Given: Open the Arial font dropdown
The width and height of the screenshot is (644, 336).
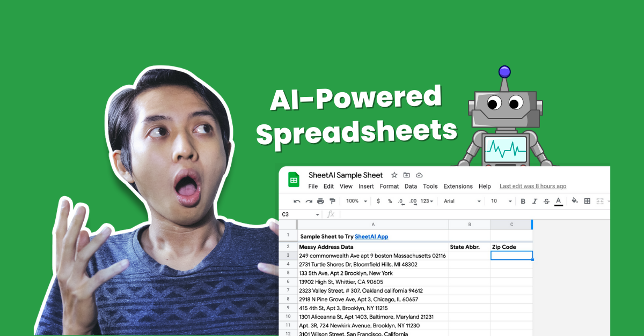Looking at the screenshot, I should click(462, 201).
